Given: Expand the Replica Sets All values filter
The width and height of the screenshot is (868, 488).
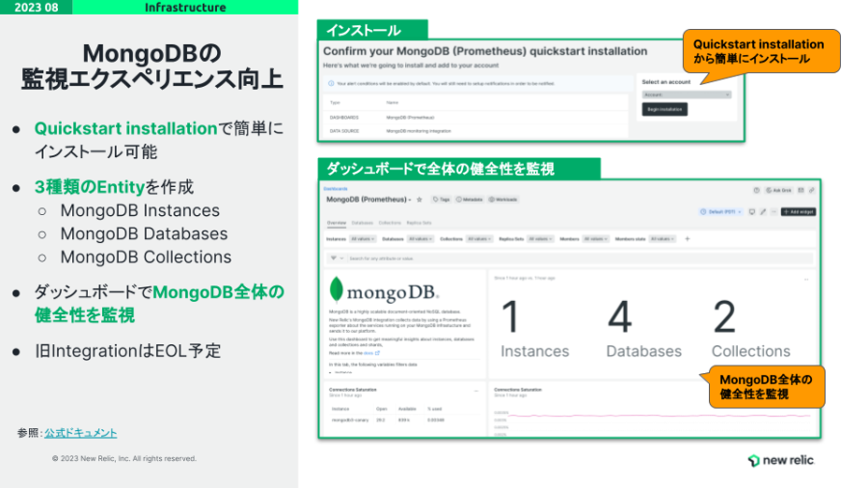Looking at the screenshot, I should pos(540,239).
